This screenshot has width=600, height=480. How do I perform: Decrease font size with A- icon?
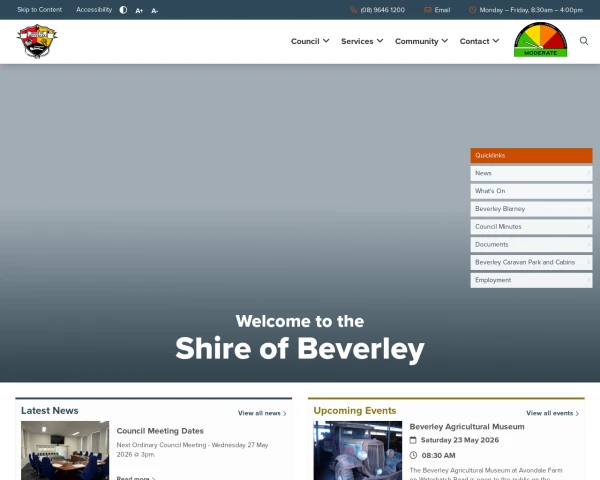point(154,11)
